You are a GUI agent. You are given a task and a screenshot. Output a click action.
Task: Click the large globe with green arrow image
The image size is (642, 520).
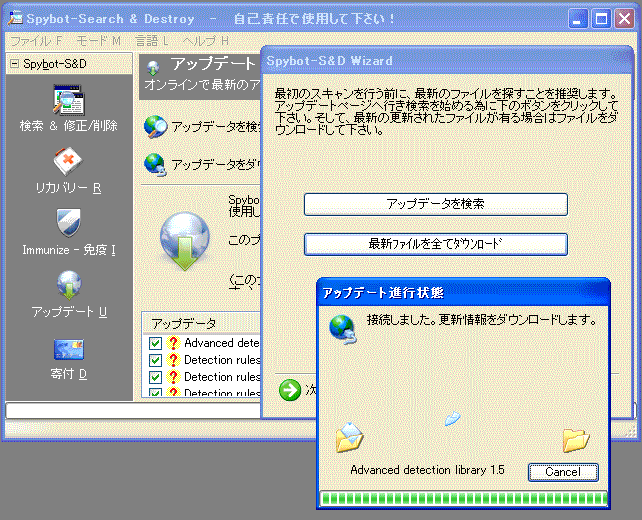185,241
